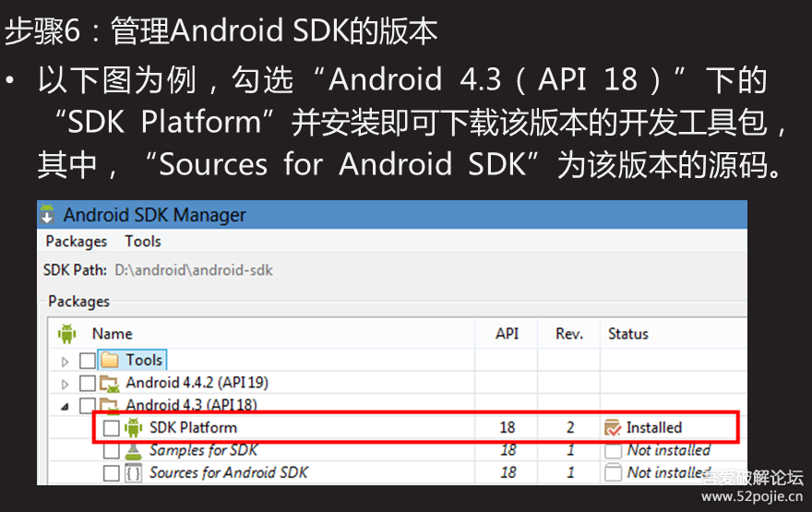Screen dimensions: 812x512
Task: Click the SDK Path: label
Action: point(75,270)
